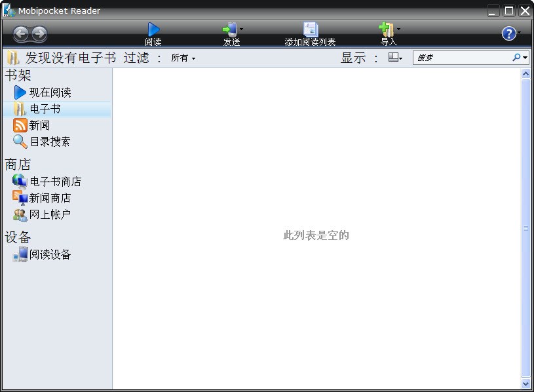Click the back navigation arrow

22,32
